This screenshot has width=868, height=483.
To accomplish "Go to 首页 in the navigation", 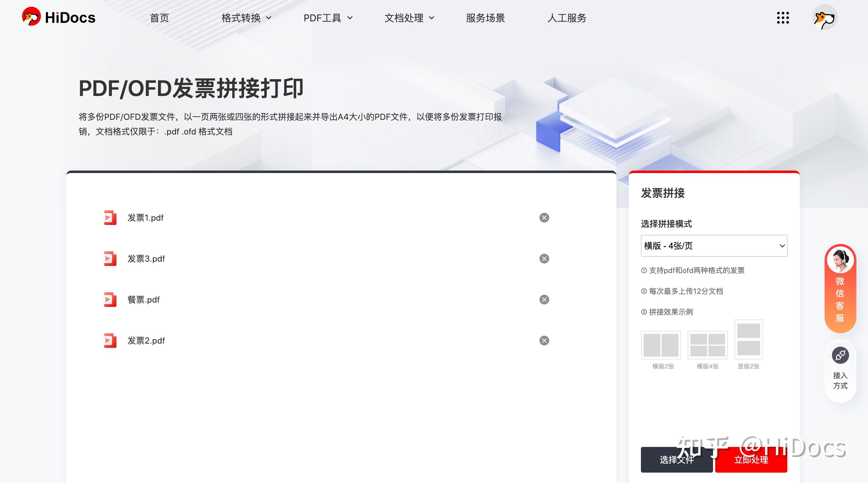I will click(159, 18).
